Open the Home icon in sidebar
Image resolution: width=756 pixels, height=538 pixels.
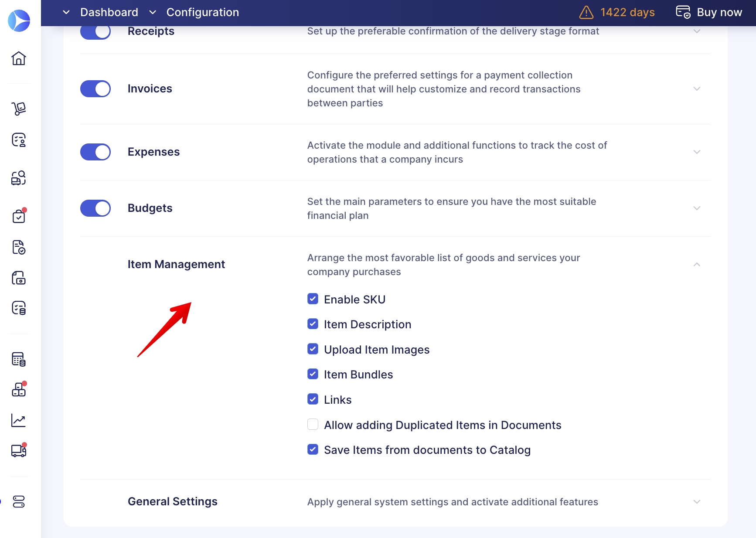tap(19, 58)
